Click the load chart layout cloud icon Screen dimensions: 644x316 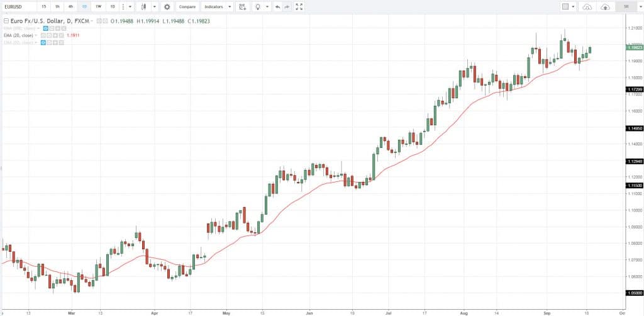tap(587, 7)
